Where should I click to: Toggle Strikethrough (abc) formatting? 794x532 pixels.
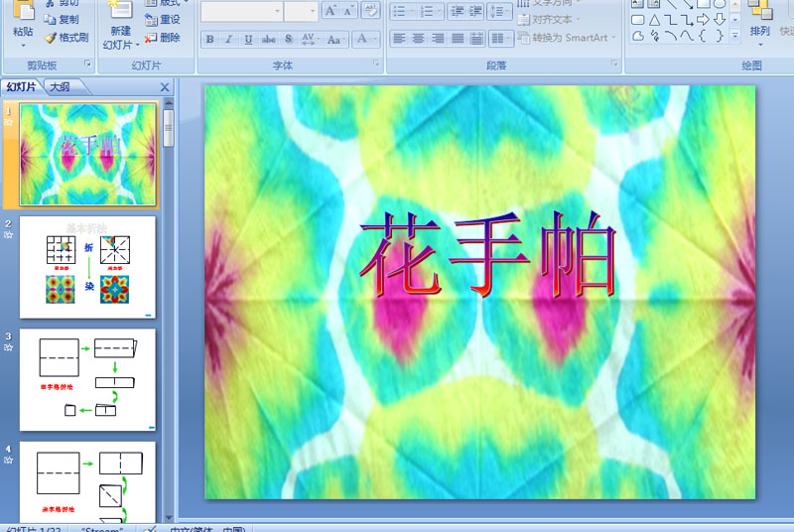click(268, 39)
